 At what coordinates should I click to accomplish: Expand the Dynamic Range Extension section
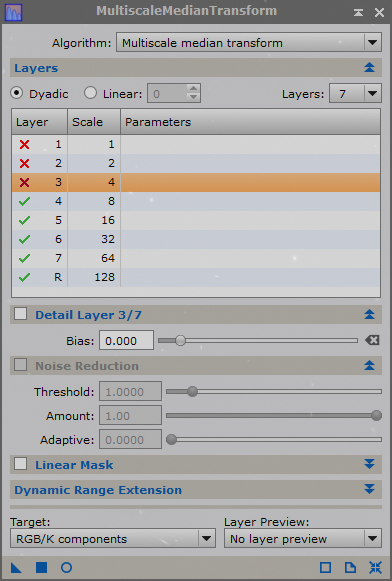click(x=369, y=489)
